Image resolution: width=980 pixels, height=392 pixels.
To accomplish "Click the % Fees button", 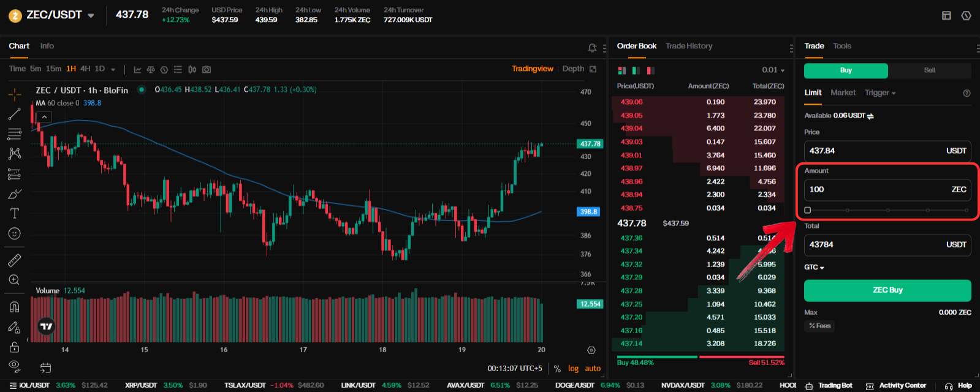I will coord(819,326).
